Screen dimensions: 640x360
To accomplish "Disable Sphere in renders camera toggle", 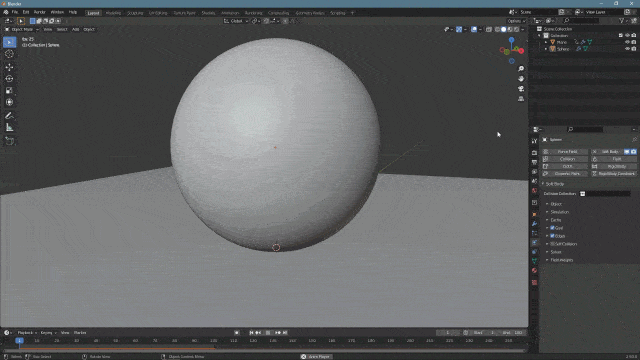I will [634, 49].
